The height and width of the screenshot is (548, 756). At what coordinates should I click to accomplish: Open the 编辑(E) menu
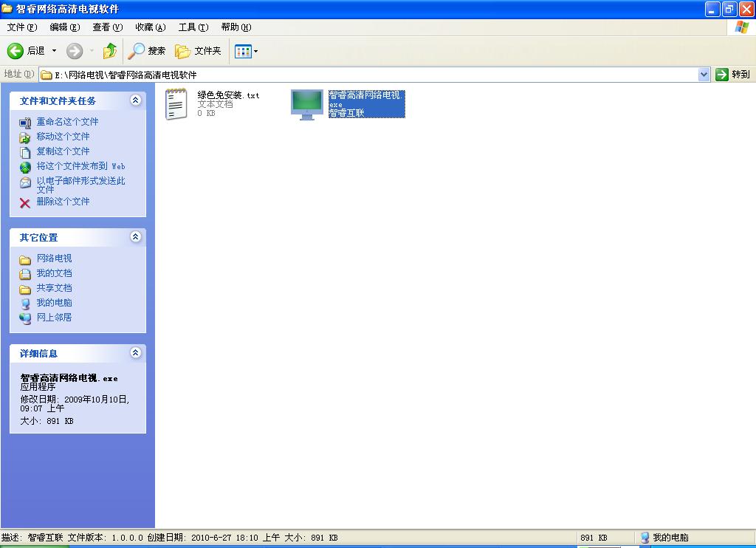click(65, 27)
